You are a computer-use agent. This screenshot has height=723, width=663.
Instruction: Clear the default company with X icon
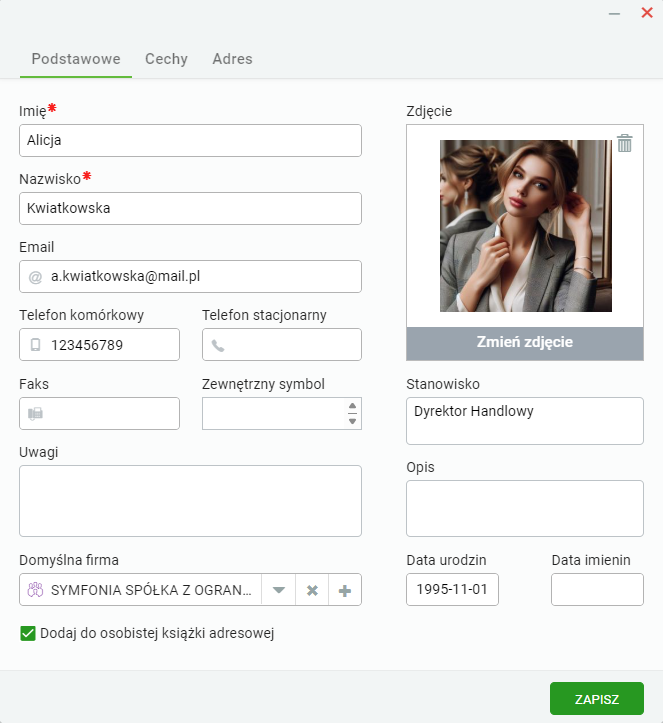tap(312, 590)
